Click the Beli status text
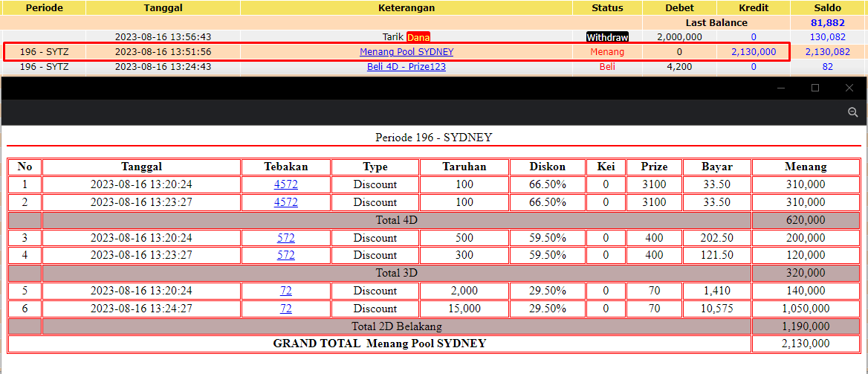 [607, 67]
